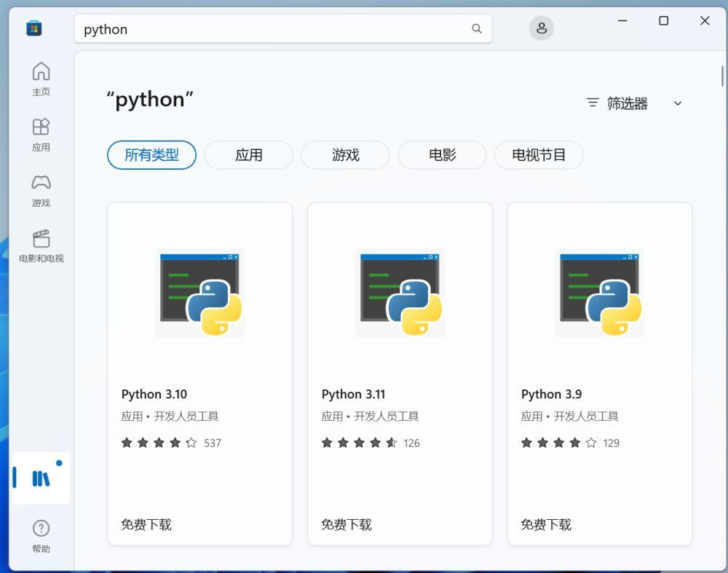Viewport: 728px width, 573px height.
Task: Close the Microsoft Store window
Action: click(705, 21)
